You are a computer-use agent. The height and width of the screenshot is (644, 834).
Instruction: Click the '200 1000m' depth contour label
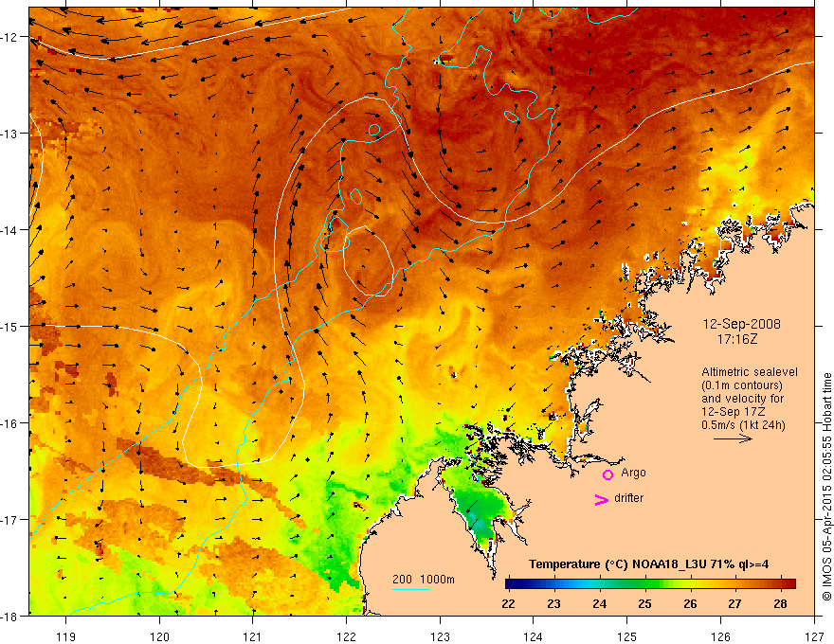pyautogui.click(x=424, y=580)
